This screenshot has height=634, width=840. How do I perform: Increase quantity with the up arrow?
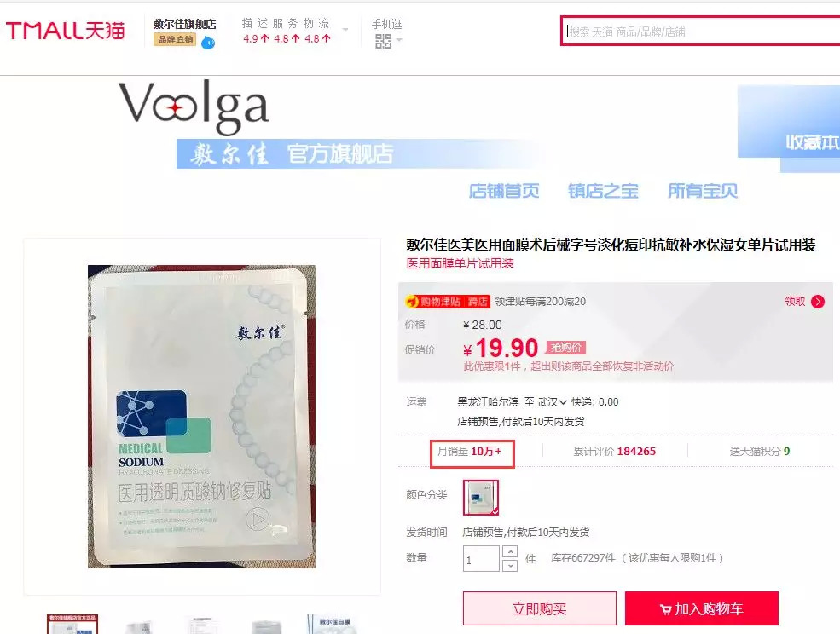[x=510, y=552]
